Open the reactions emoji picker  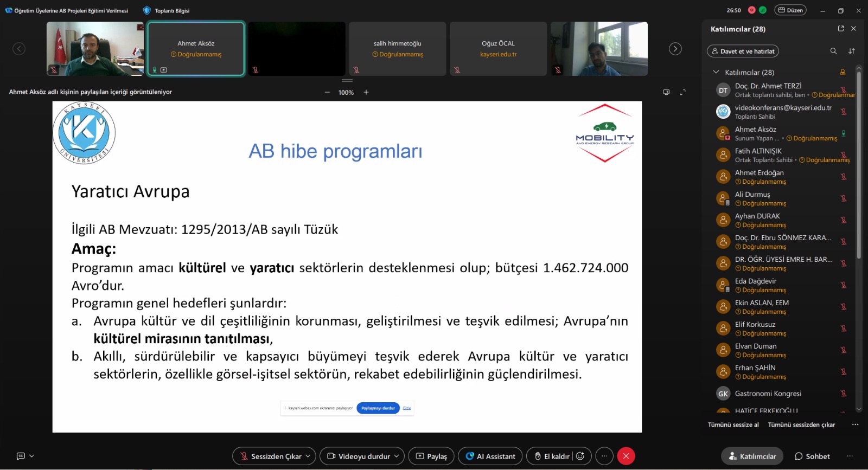580,456
